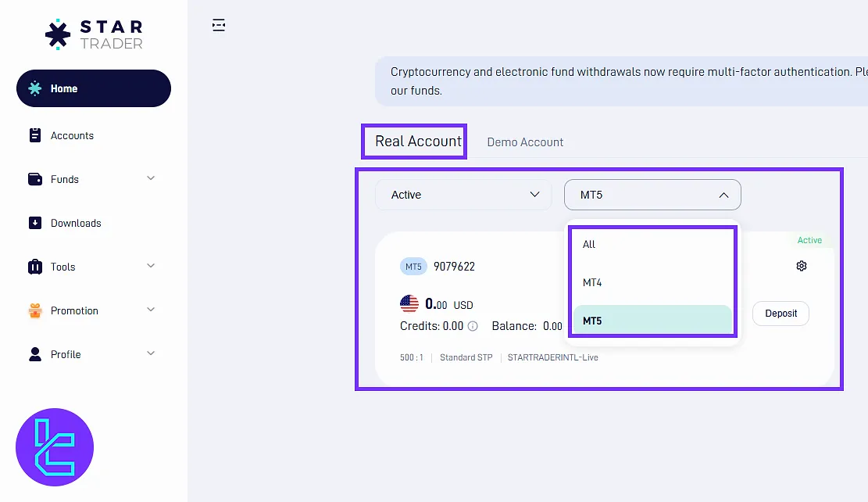Click the Downloads arrow icon

pos(35,223)
